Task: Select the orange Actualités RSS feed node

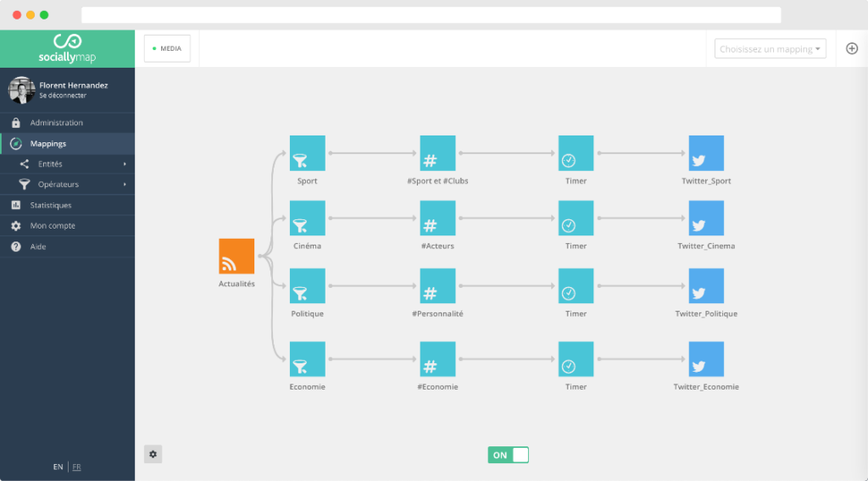Action: [236, 256]
